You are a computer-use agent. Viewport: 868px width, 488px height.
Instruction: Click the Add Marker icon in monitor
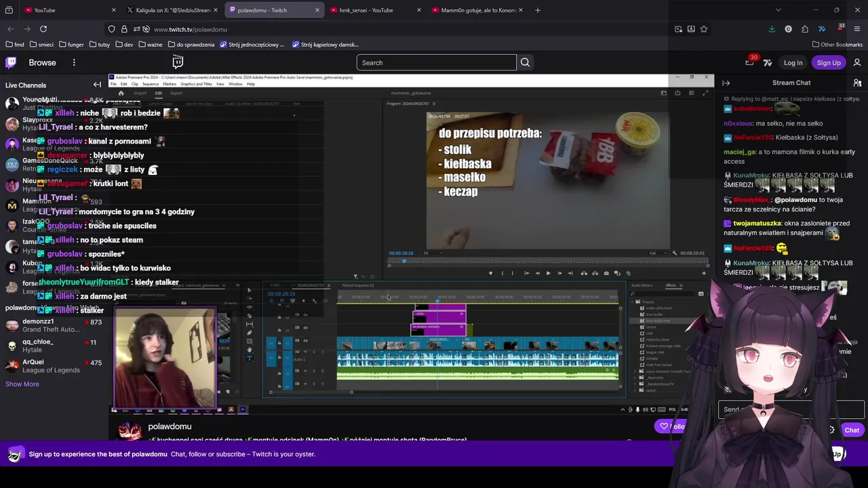(x=490, y=273)
